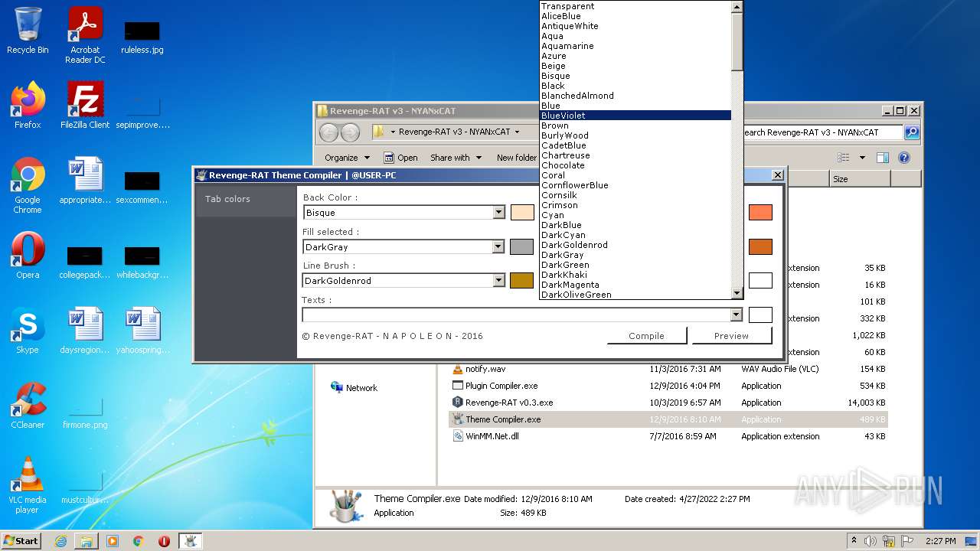Click the Chrome icon in the taskbar
Screen dimensions: 980x551
tap(139, 541)
